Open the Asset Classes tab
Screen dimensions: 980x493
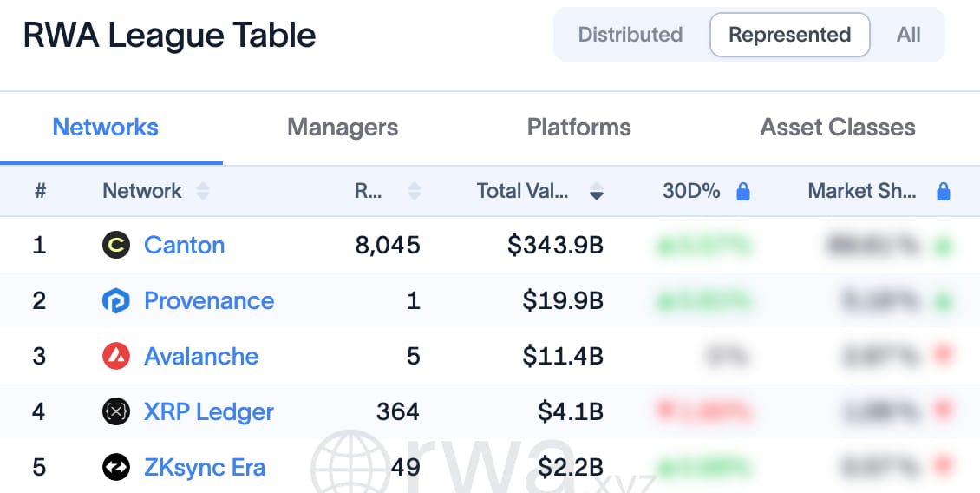[838, 127]
